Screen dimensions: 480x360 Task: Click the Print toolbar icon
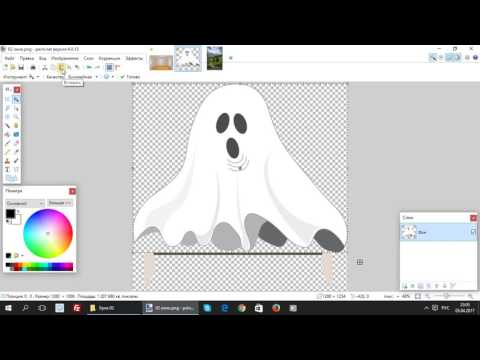[33, 67]
